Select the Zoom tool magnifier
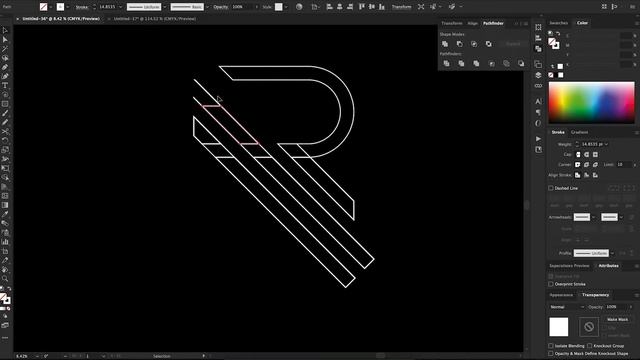 5,279
